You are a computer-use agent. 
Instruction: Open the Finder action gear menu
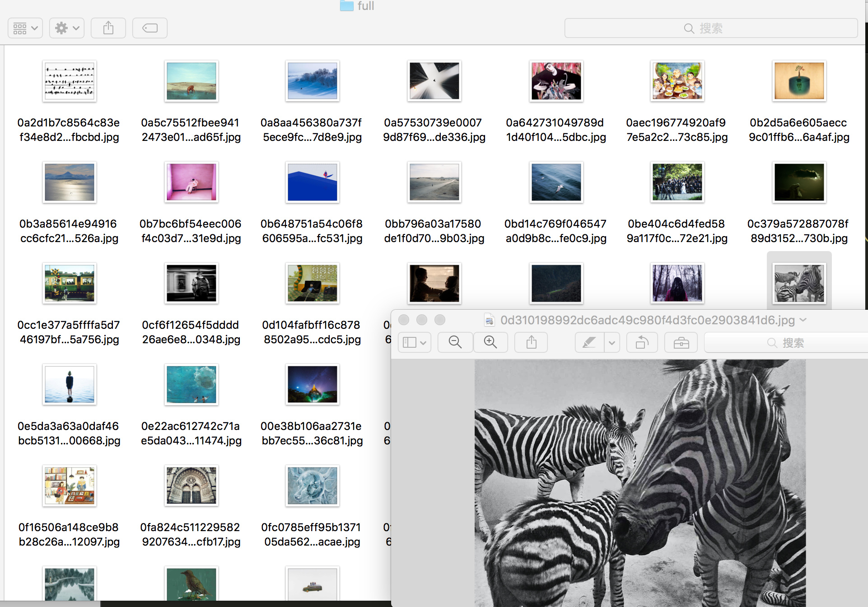coord(67,28)
